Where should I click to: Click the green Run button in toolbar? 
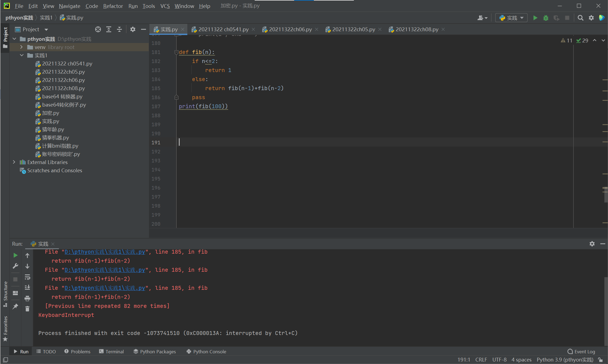point(535,18)
